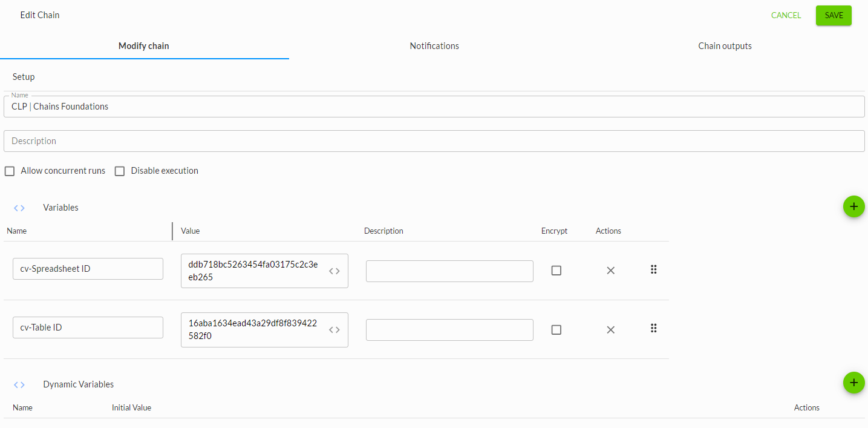Open code editor for cv-Table ID value
868x428 pixels.
(334, 330)
